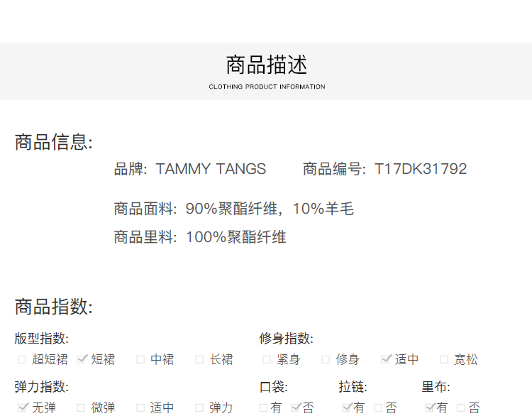532x416 pixels.
Task: Click the TAMMY TANGS brand name
Action: point(211,169)
